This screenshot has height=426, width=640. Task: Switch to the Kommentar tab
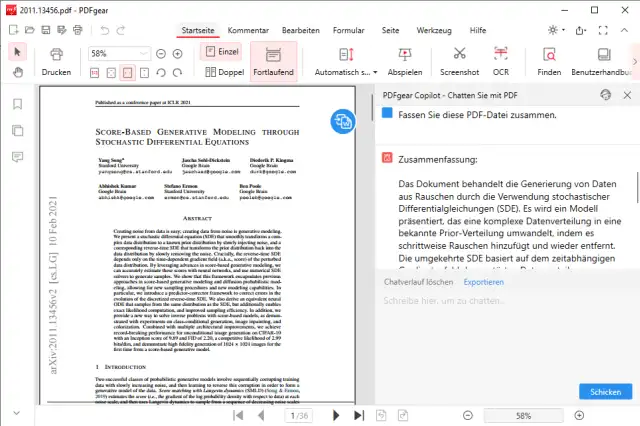pyautogui.click(x=248, y=30)
